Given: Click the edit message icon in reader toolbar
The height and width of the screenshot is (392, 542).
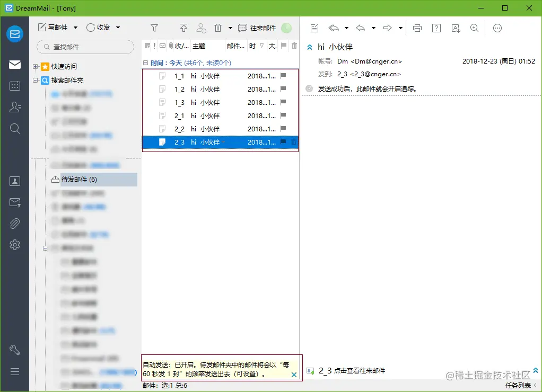Looking at the screenshot, I should [x=314, y=28].
